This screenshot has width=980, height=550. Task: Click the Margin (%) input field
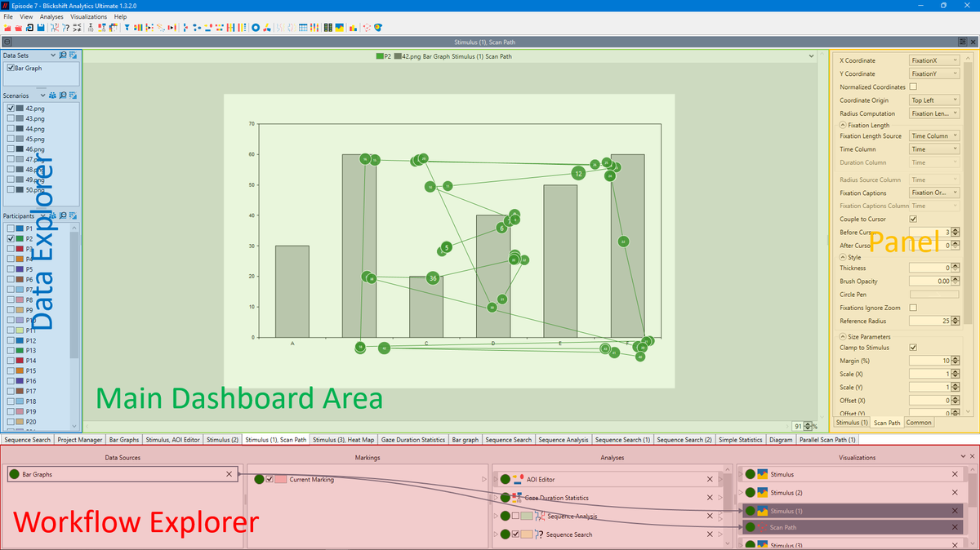point(929,361)
